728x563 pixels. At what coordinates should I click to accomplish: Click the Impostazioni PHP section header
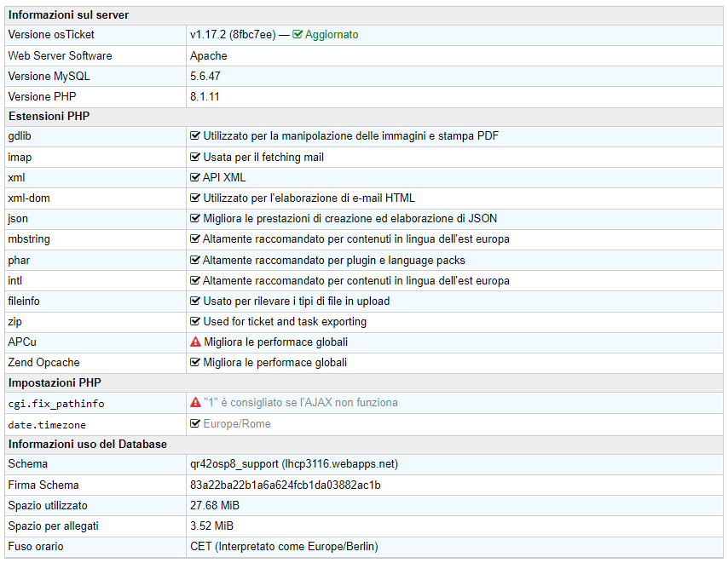tap(55, 383)
